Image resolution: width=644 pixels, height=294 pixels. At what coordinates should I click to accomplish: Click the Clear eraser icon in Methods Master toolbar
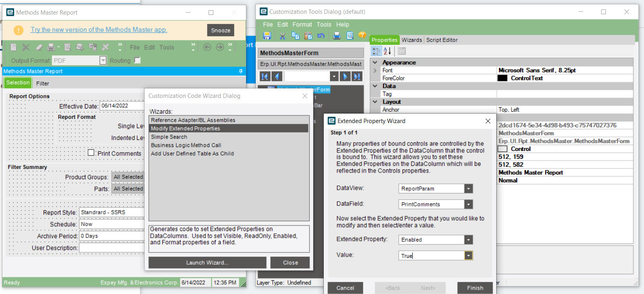(39, 47)
